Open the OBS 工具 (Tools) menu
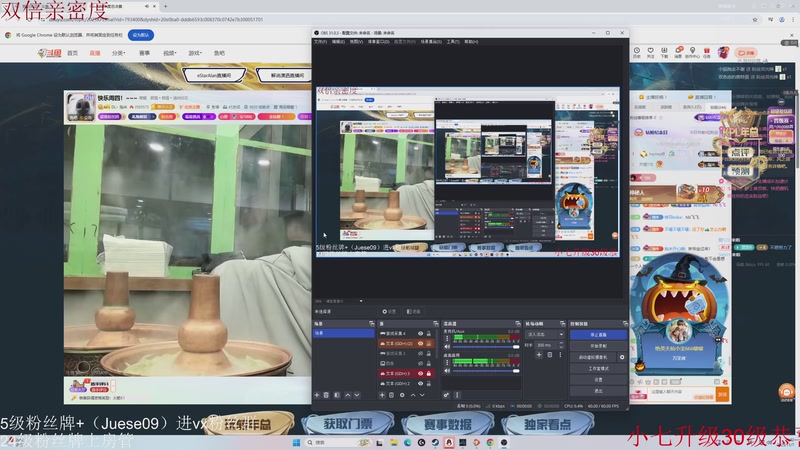Viewport: 800px width, 450px height. pyautogui.click(x=453, y=41)
